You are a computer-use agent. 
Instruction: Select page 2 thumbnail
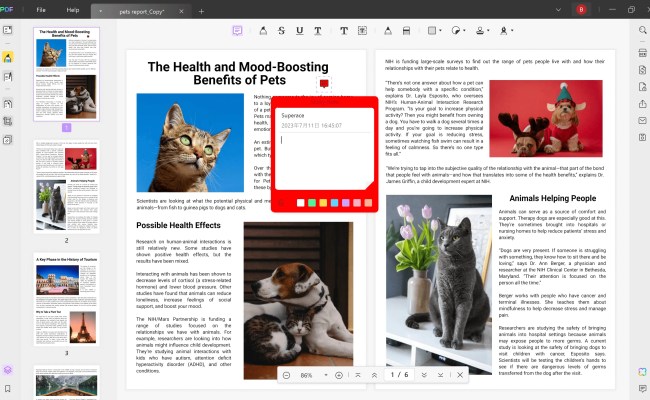(x=66, y=187)
